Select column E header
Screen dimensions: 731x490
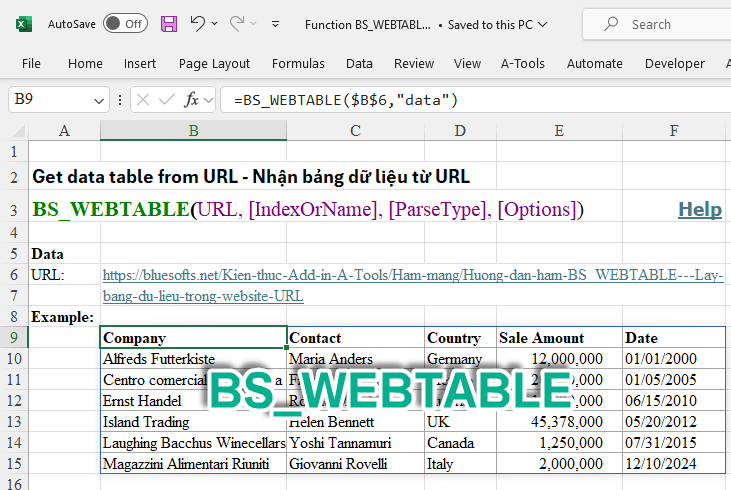tap(559, 131)
